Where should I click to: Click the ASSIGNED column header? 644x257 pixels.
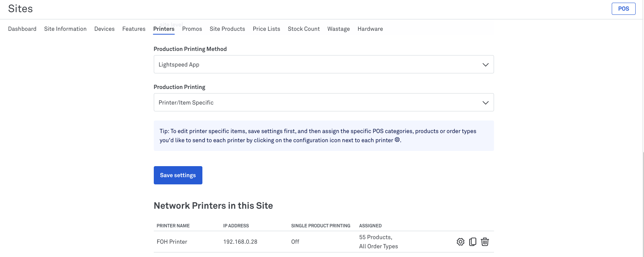(x=371, y=226)
